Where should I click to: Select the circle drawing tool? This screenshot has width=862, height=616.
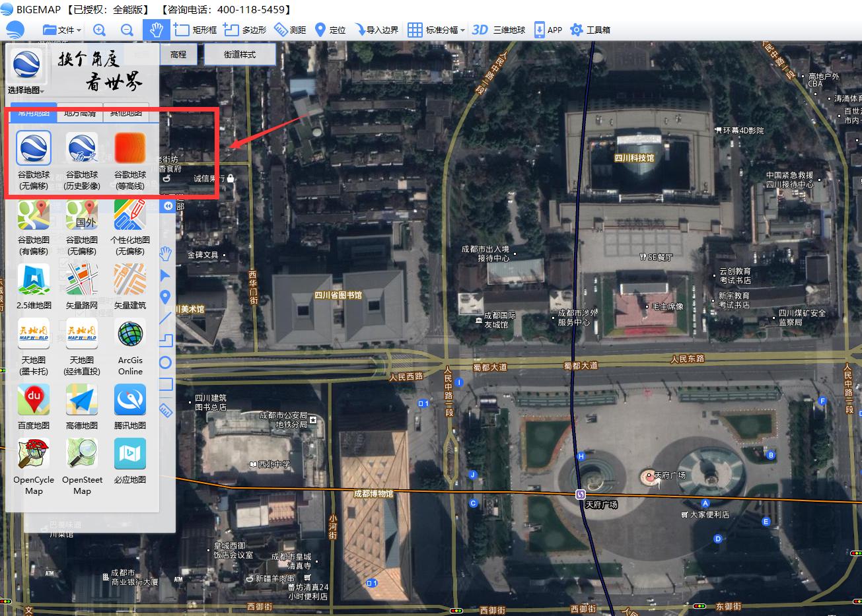tap(165, 362)
